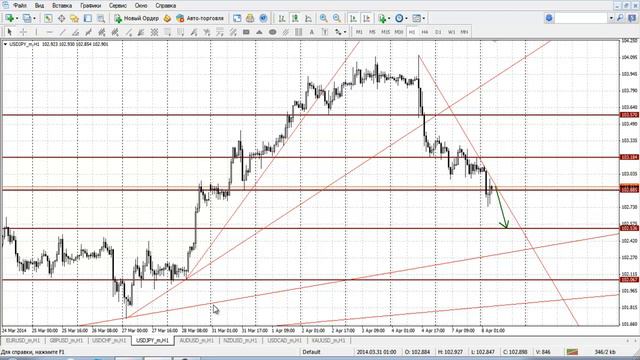Switch to M5 timeframe
640x360 pixels.
click(372, 32)
